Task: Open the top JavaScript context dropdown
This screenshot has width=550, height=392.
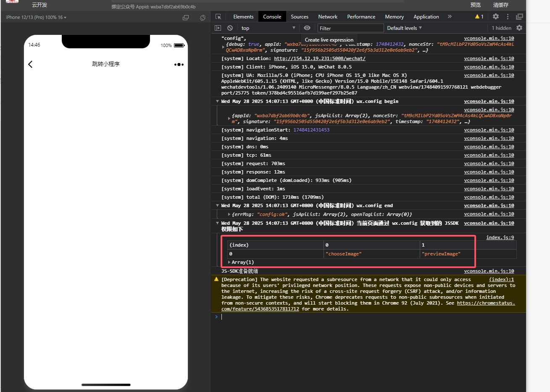Action: pos(268,28)
